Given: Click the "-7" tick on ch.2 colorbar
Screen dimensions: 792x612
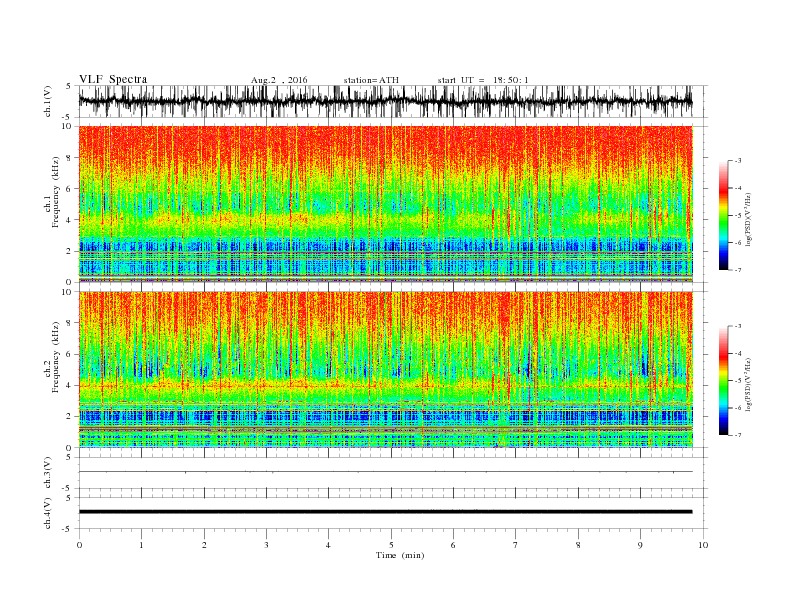Looking at the screenshot, I should (x=738, y=435).
